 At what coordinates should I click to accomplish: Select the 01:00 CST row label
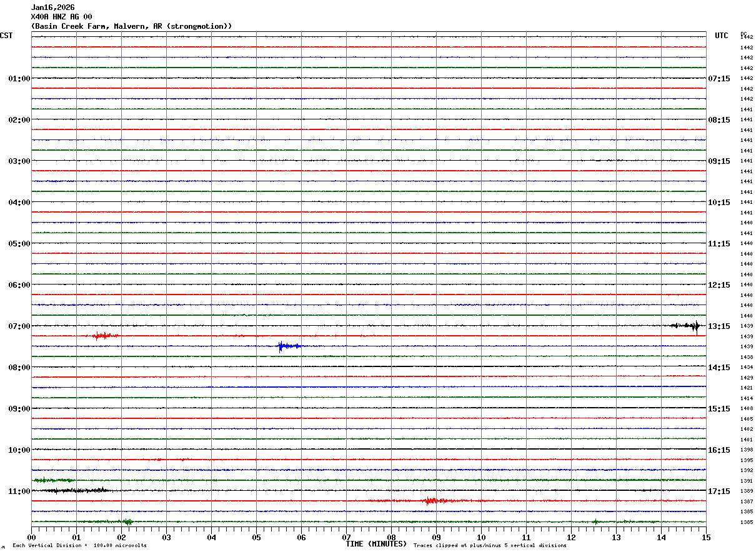point(19,79)
